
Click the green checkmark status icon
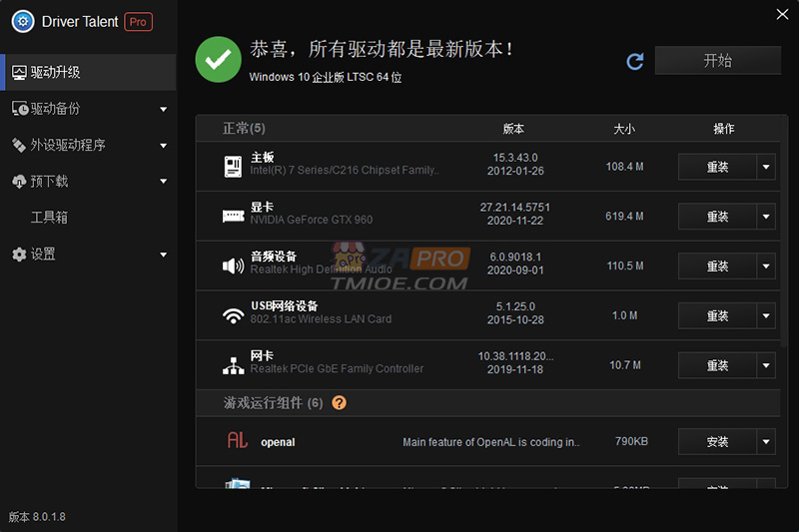click(218, 59)
